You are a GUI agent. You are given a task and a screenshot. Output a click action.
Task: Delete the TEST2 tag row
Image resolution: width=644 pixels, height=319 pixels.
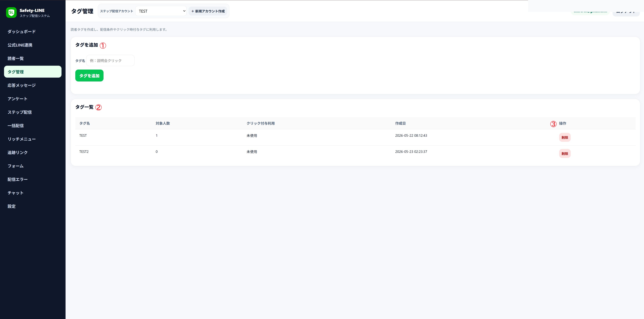point(565,153)
